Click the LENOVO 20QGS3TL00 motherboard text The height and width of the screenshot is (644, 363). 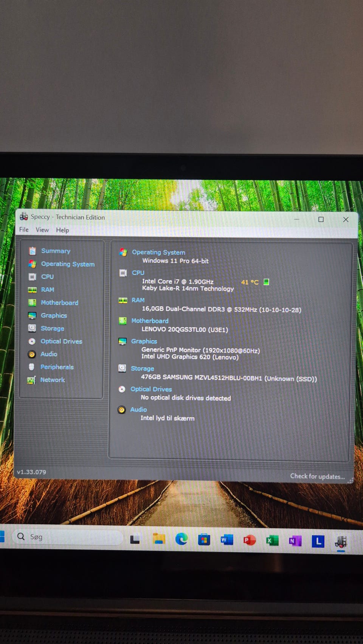(185, 330)
